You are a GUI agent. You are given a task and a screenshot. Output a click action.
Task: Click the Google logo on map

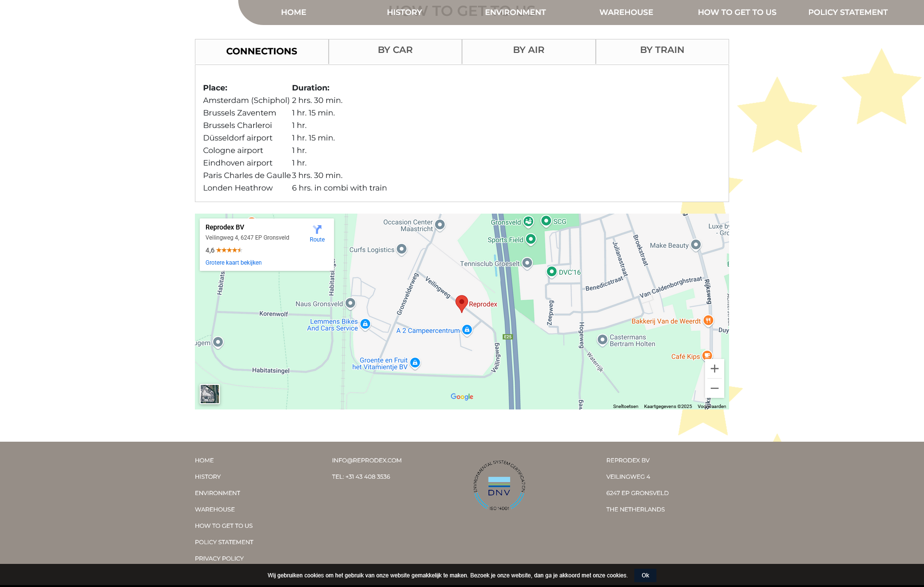click(462, 397)
